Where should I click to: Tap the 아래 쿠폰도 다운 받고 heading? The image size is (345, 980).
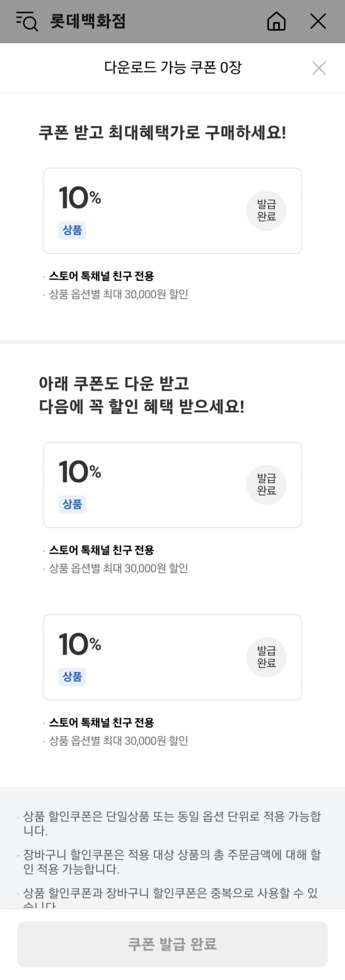[x=114, y=384]
